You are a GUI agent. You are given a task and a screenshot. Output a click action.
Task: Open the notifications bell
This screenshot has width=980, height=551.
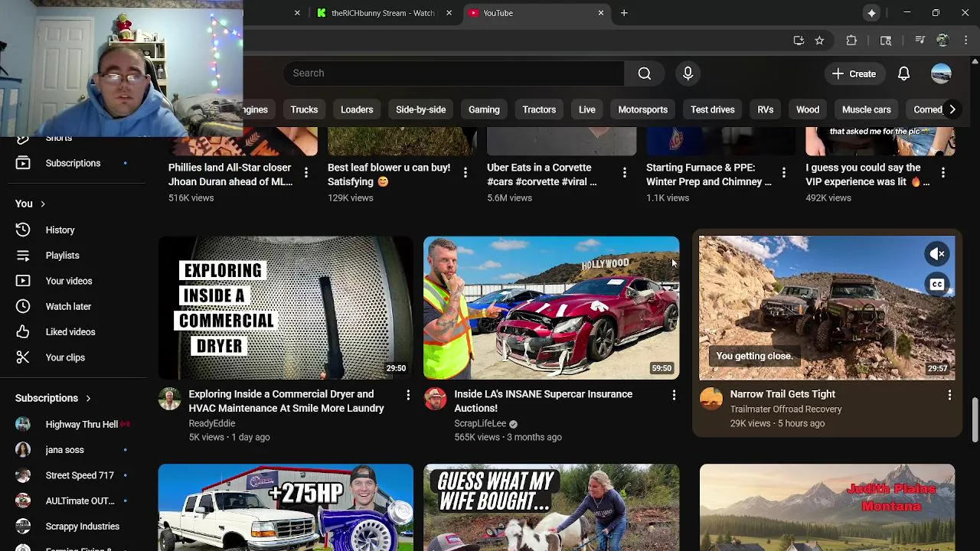coord(903,73)
